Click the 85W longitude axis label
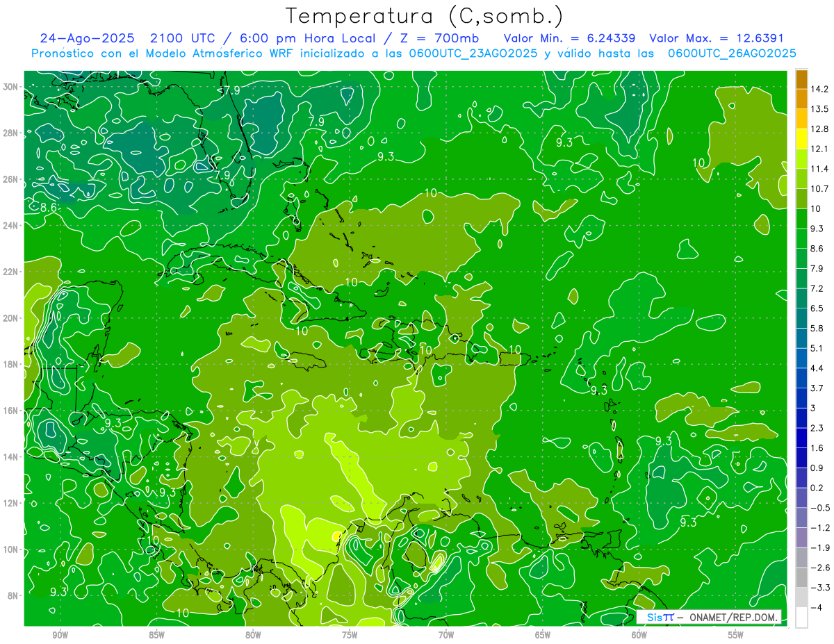This screenshot has width=834, height=644. [x=156, y=636]
